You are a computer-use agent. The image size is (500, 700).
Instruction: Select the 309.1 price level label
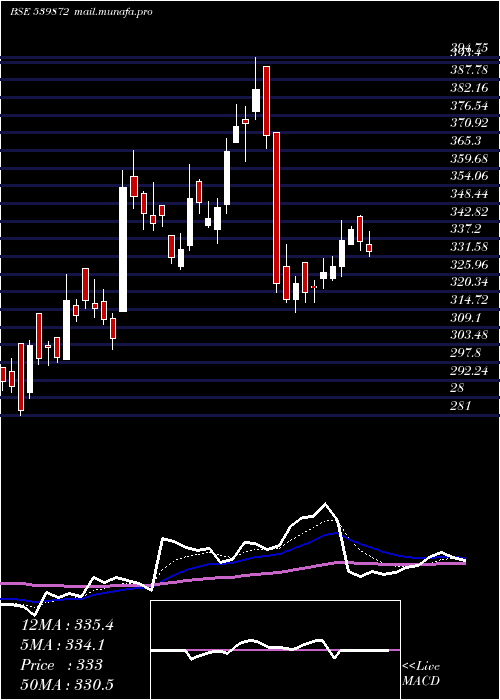(x=465, y=317)
